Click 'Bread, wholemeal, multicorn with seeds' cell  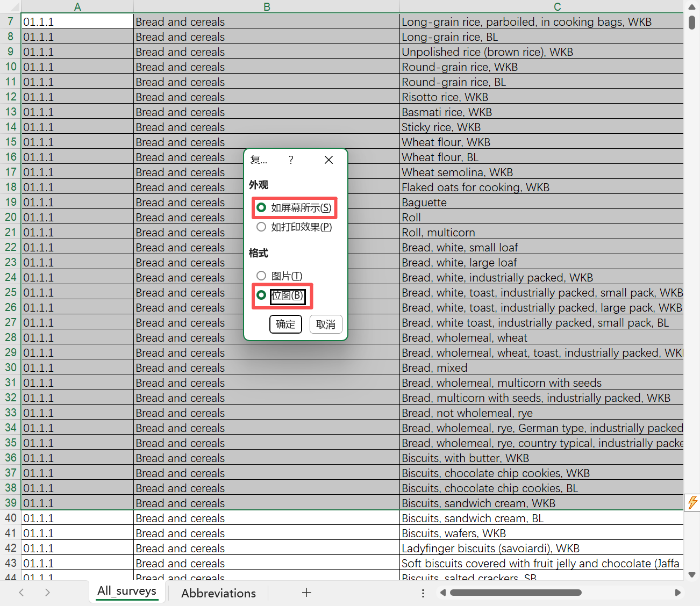pos(541,383)
